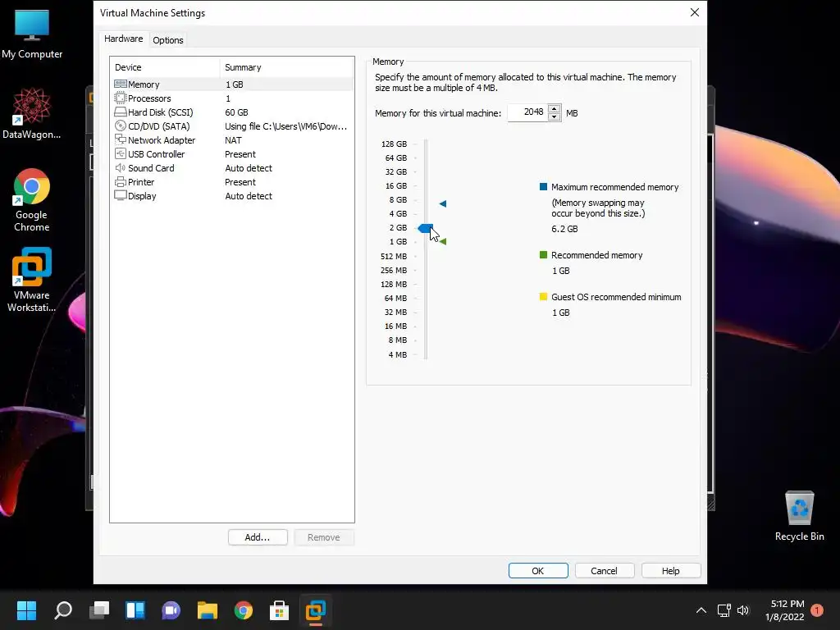Close the Virtual Machine Settings dialog
840x630 pixels.
click(x=694, y=12)
